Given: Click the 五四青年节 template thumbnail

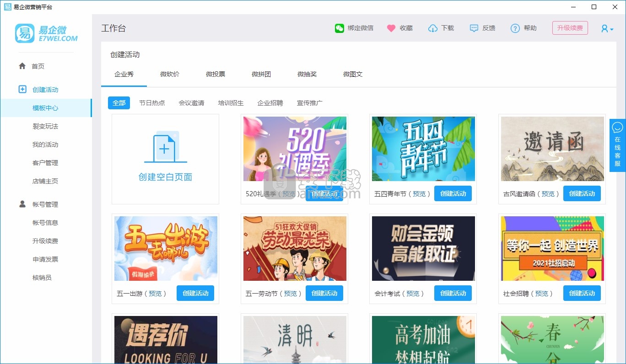Looking at the screenshot, I should coord(423,149).
